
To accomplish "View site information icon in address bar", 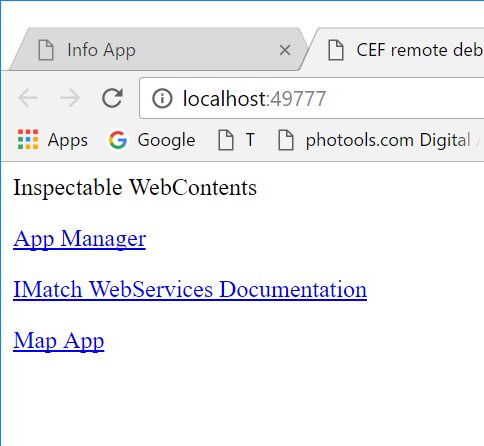I will (162, 99).
